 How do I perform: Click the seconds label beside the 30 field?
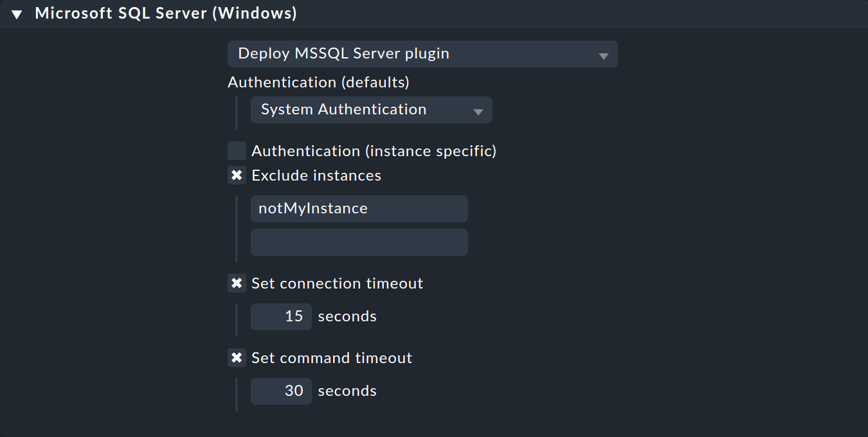(347, 391)
